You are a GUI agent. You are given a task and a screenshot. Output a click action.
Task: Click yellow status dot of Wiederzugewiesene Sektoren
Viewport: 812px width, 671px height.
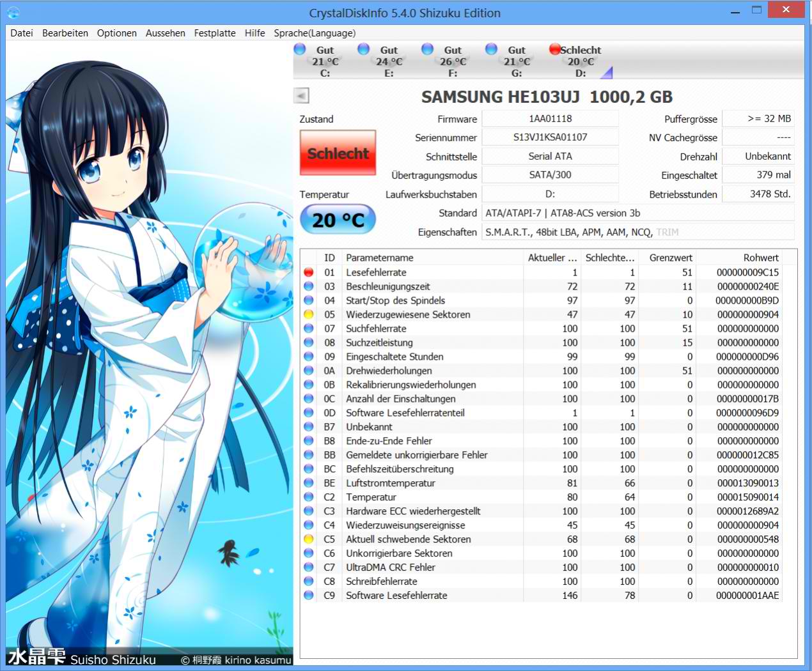point(309,314)
